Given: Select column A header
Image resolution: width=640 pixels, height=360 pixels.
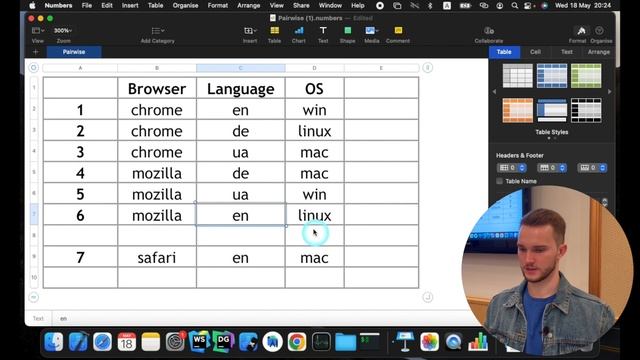Looking at the screenshot, I should [x=80, y=68].
